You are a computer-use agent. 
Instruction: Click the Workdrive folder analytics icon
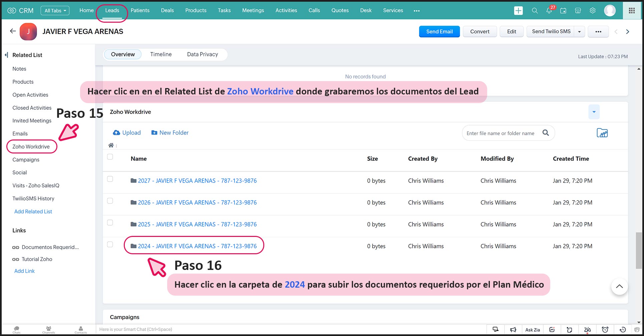pos(602,133)
